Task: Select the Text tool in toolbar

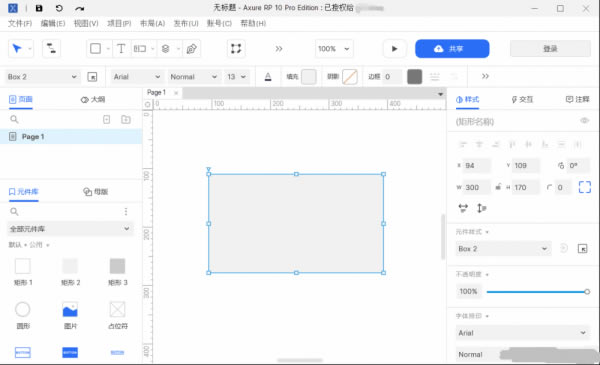Action: (x=121, y=49)
